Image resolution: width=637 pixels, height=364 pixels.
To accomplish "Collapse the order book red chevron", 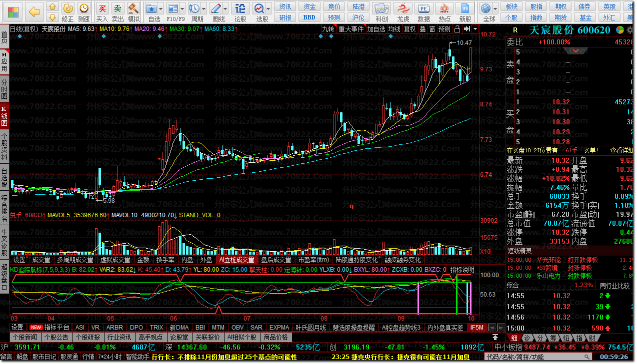I will click(575, 50).
